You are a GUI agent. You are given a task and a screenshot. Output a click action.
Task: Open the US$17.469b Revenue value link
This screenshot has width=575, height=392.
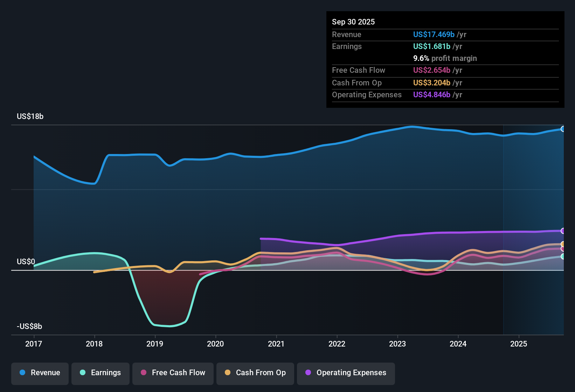click(x=434, y=34)
